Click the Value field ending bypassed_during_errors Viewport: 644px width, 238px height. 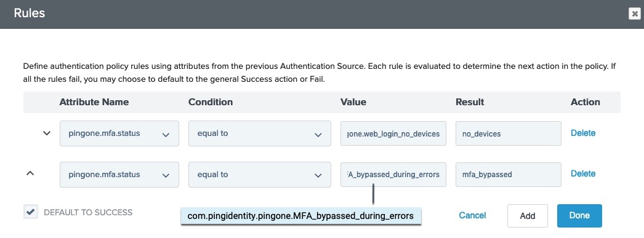pyautogui.click(x=393, y=175)
